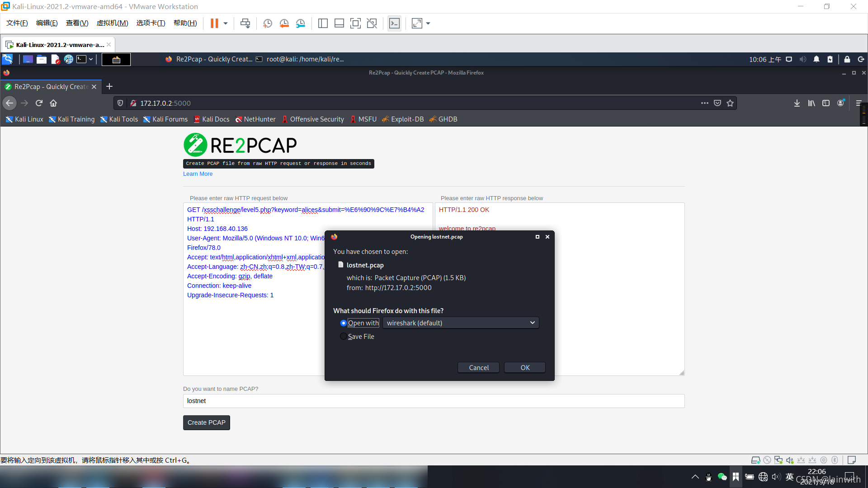Open the Kali panel terminal launcher icon

pyautogui.click(x=81, y=59)
